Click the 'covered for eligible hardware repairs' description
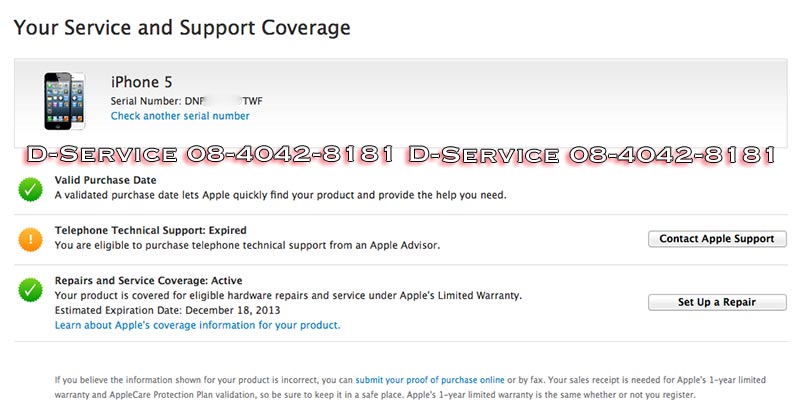Screen dimensions: 800x416 point(288,296)
